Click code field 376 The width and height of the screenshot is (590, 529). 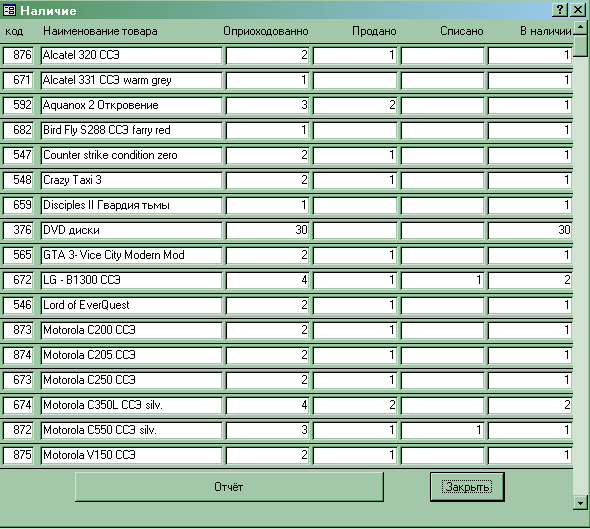[x=18, y=230]
